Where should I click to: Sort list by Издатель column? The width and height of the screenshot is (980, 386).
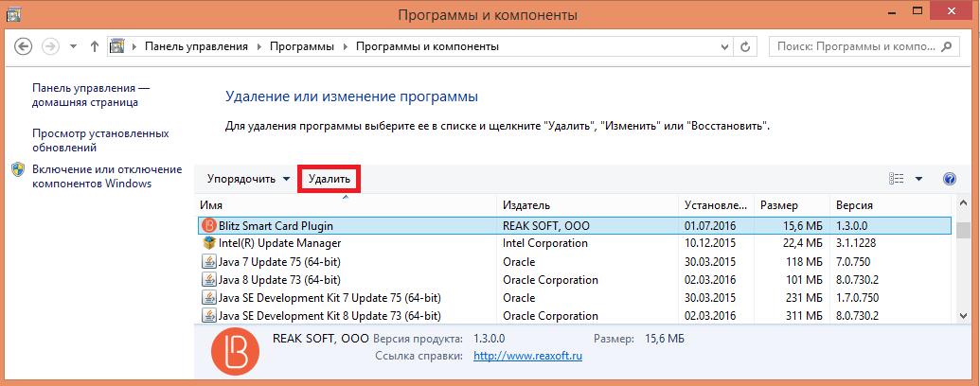[x=526, y=205]
